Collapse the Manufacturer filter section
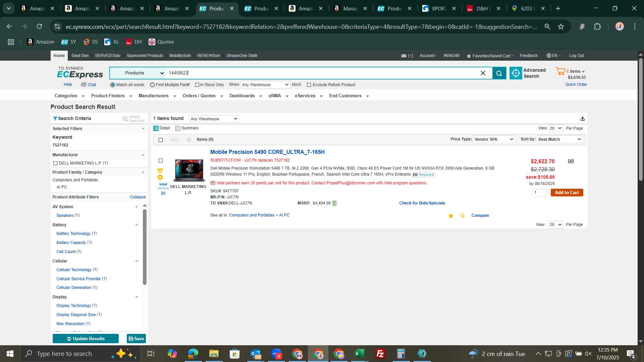The width and height of the screenshot is (644, 362). (x=143, y=155)
